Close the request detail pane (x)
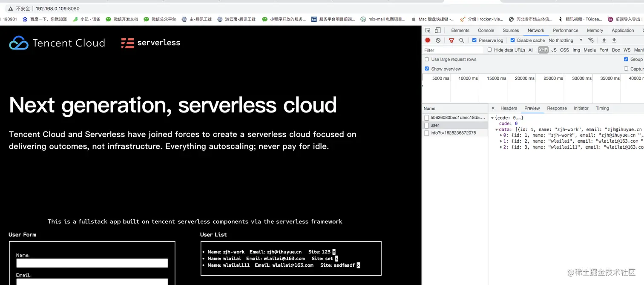 click(493, 108)
